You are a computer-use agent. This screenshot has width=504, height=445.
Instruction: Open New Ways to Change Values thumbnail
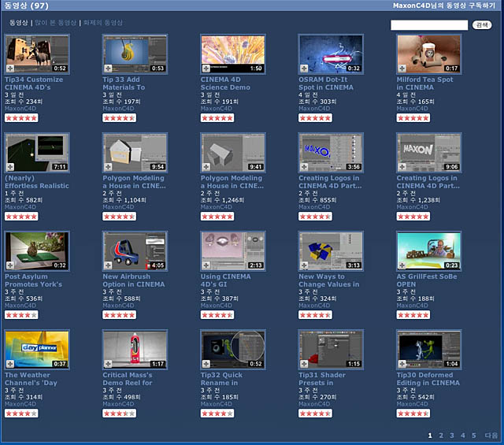331,251
